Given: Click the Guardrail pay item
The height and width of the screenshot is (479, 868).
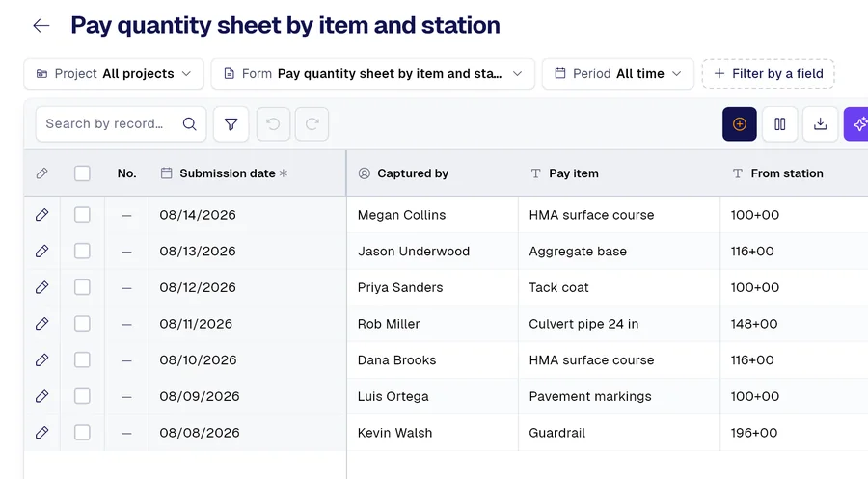Looking at the screenshot, I should pyautogui.click(x=619, y=433).
